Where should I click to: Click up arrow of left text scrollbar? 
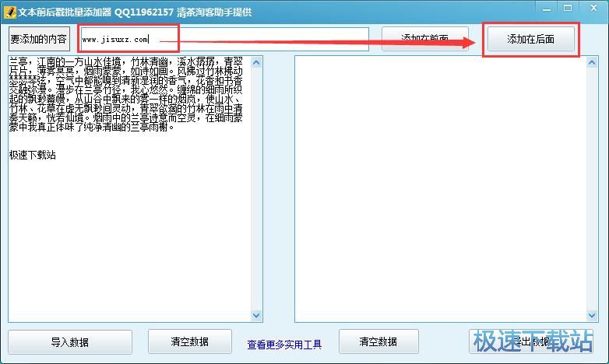(x=256, y=62)
